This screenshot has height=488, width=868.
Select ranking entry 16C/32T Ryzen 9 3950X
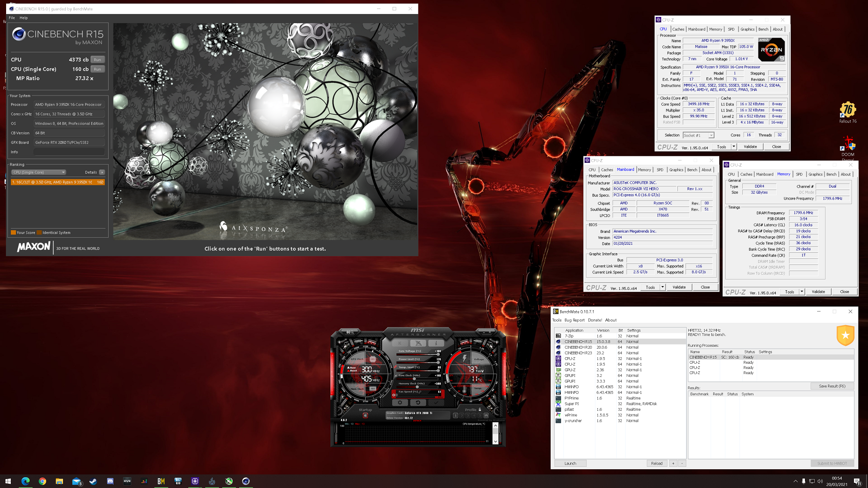click(x=57, y=182)
